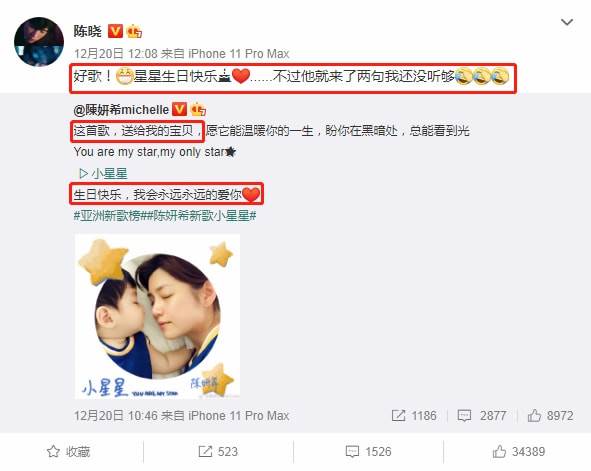Click the orange verified V badge beside 陈晓
This screenshot has height=471, width=591.
(x=115, y=31)
